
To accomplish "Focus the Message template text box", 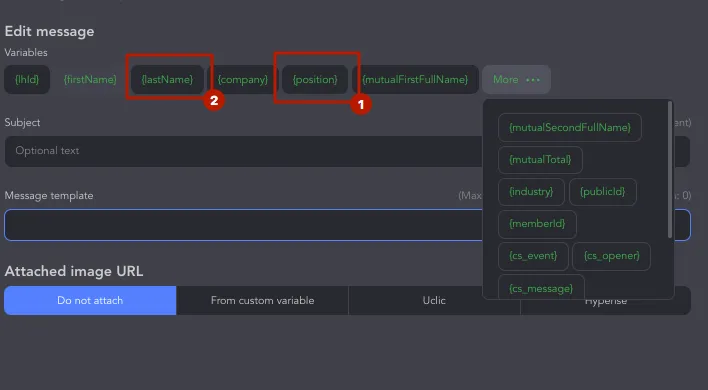I will click(347, 225).
